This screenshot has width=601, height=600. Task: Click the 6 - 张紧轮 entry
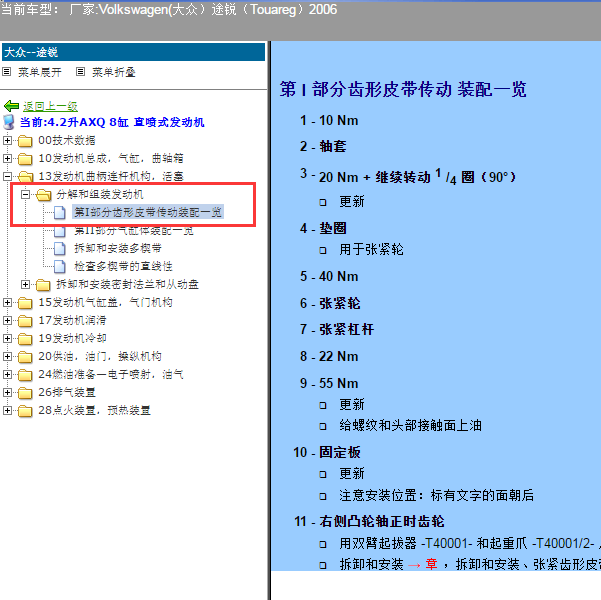[x=330, y=303]
